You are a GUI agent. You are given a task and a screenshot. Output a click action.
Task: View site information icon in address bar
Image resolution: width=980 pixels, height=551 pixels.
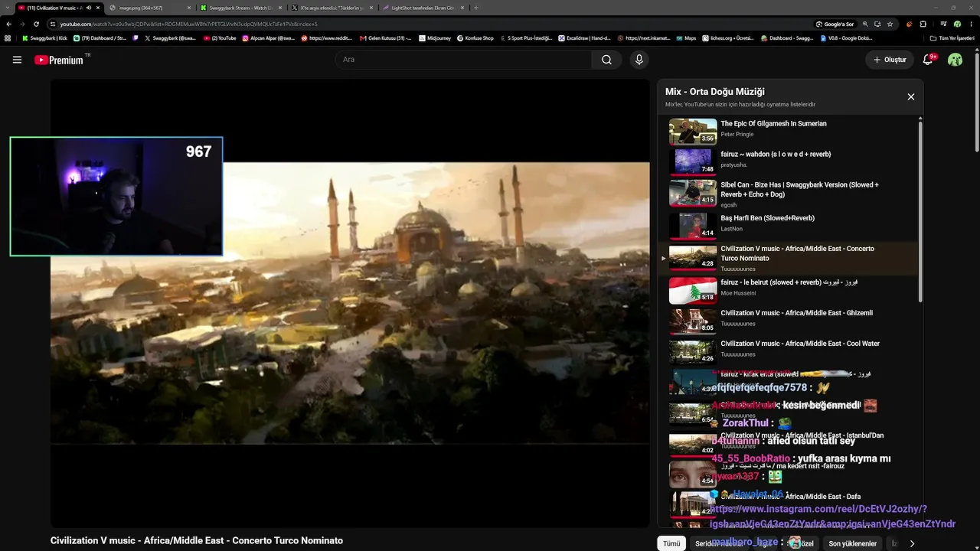tap(53, 24)
